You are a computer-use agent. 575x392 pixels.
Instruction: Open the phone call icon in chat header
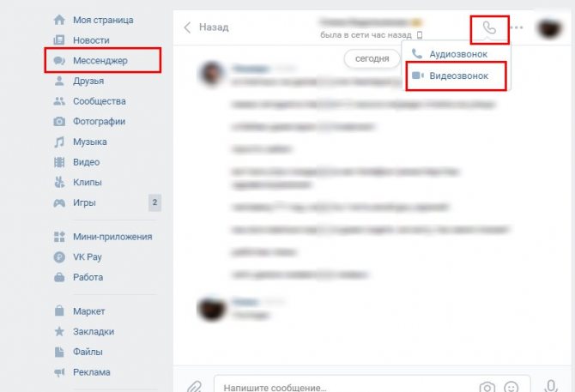point(489,27)
